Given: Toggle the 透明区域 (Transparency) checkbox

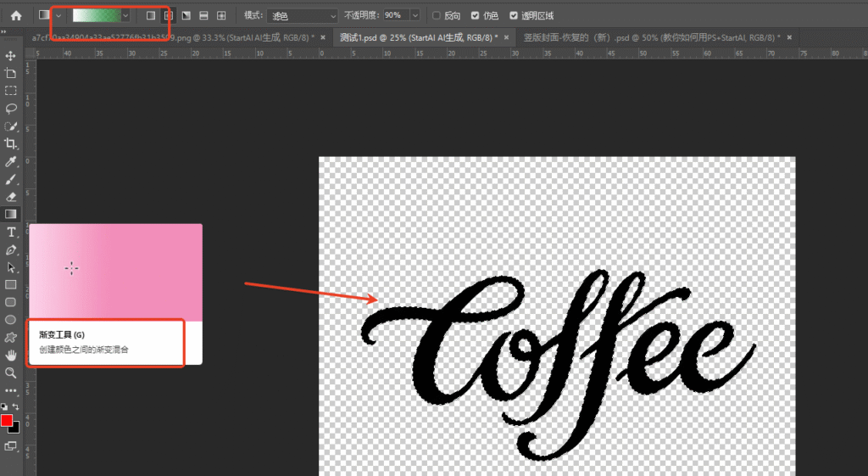Looking at the screenshot, I should pos(514,15).
